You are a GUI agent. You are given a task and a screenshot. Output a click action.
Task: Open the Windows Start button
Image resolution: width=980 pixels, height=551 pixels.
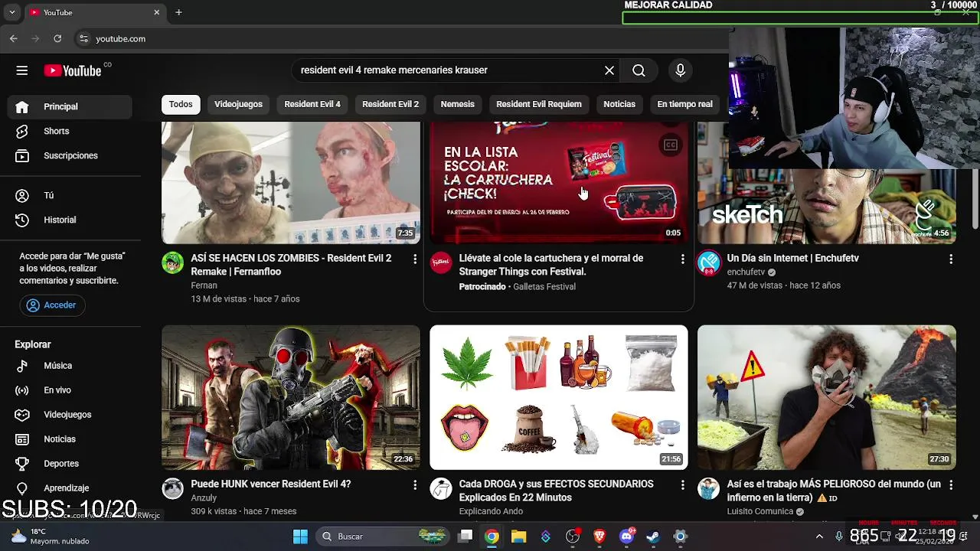(300, 536)
